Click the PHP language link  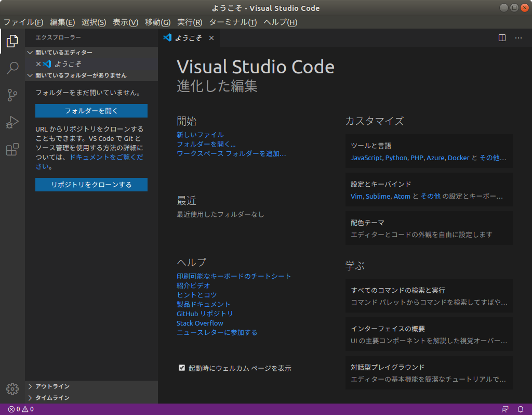click(417, 158)
